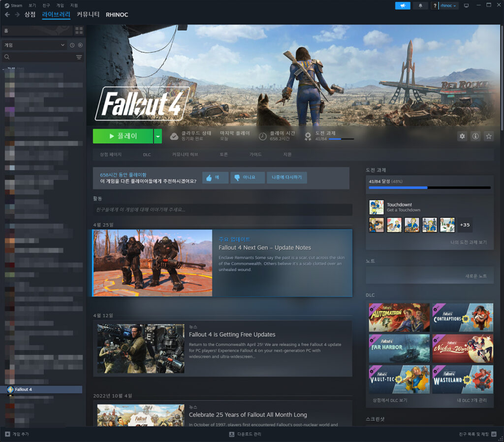
Task: Click the achievements badge icon in header
Action: (308, 136)
